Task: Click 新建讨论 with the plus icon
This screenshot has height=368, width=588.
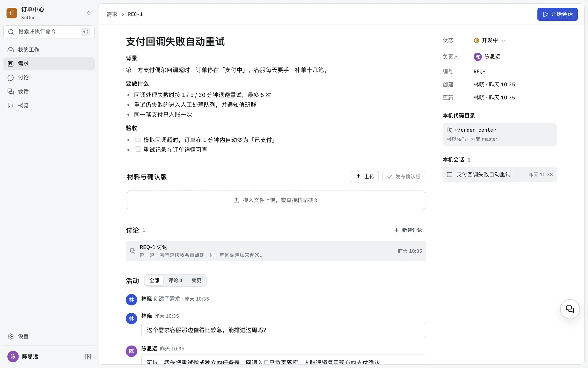Action: (408, 230)
